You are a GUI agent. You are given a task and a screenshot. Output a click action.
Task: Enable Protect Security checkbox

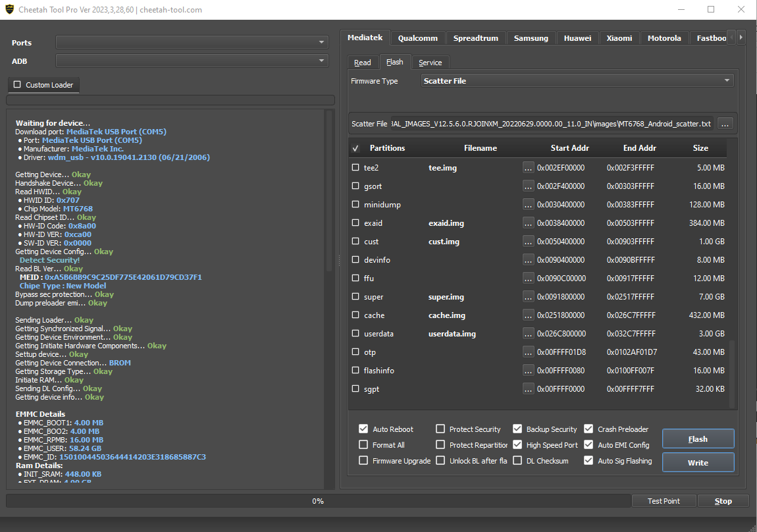click(x=440, y=429)
